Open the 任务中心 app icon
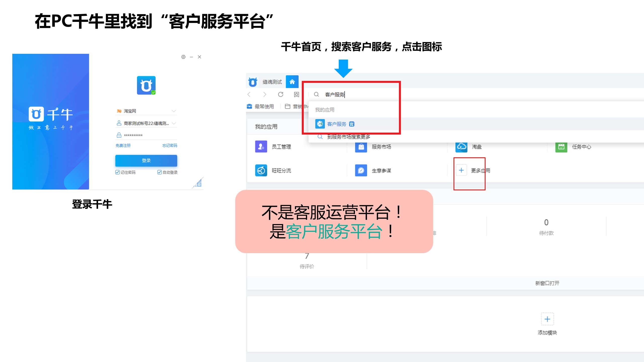This screenshot has width=644, height=362. pos(561,147)
